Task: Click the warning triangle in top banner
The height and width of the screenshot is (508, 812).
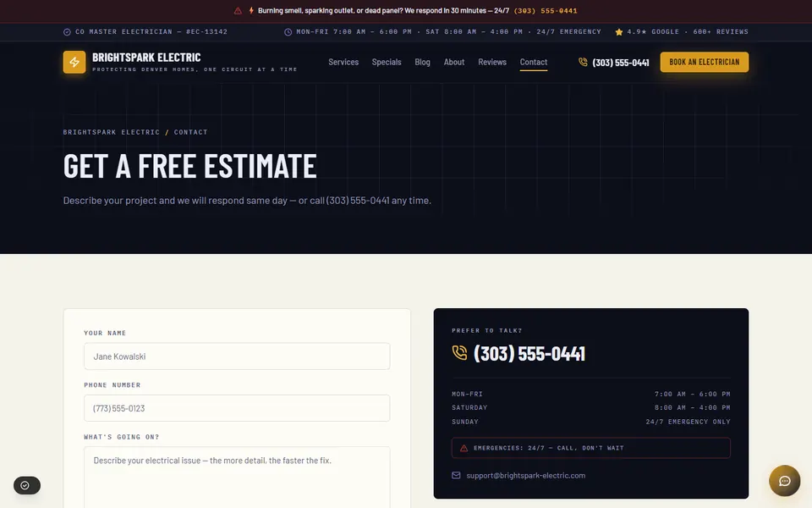Action: [238, 11]
